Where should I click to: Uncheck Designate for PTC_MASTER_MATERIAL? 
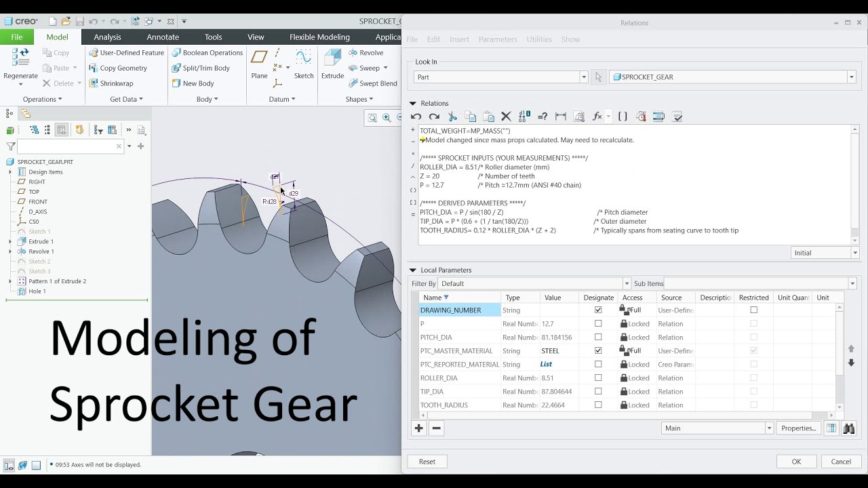598,350
